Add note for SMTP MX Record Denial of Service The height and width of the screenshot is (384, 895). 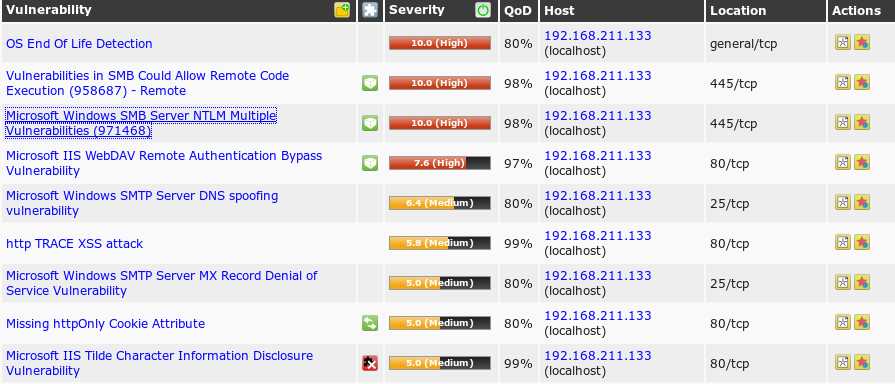pos(842,282)
